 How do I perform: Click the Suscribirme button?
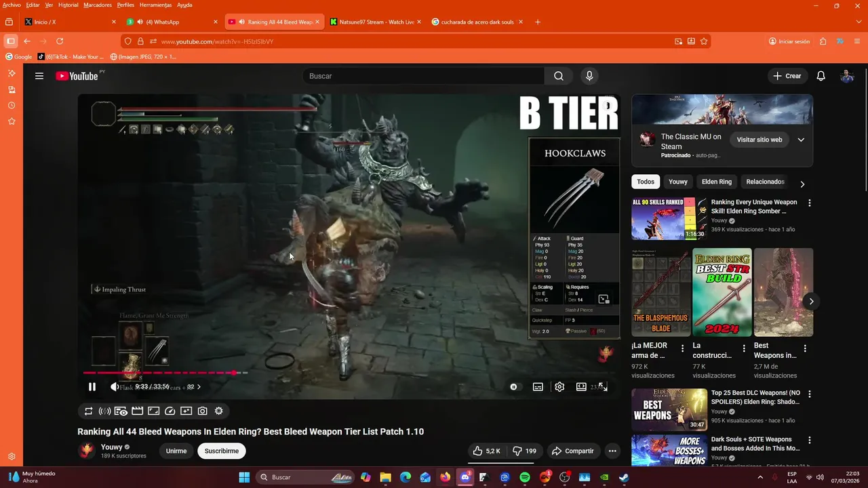coord(222,451)
